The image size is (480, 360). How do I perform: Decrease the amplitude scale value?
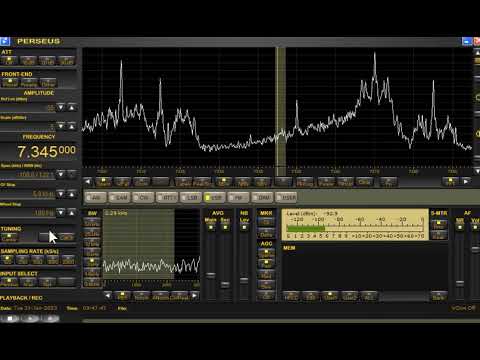[61, 126]
